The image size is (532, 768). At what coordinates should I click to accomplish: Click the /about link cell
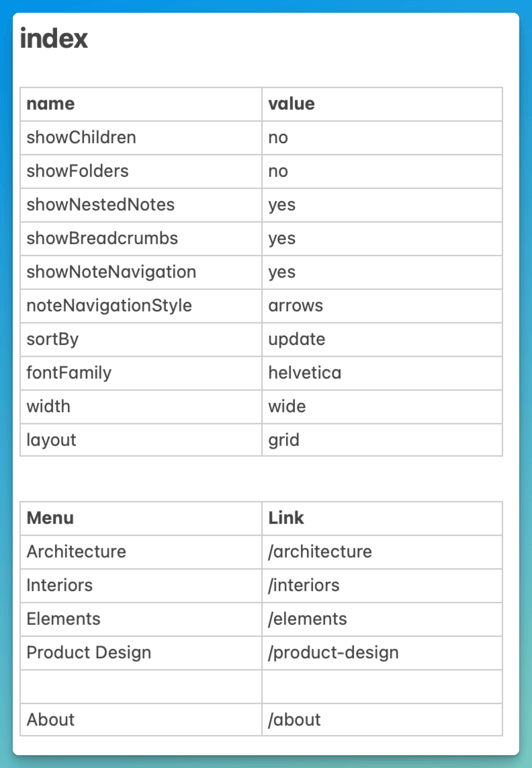(x=382, y=720)
